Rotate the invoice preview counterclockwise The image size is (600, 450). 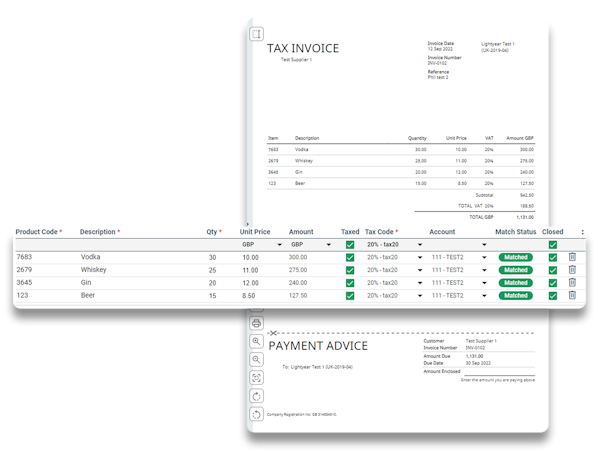pyautogui.click(x=256, y=414)
